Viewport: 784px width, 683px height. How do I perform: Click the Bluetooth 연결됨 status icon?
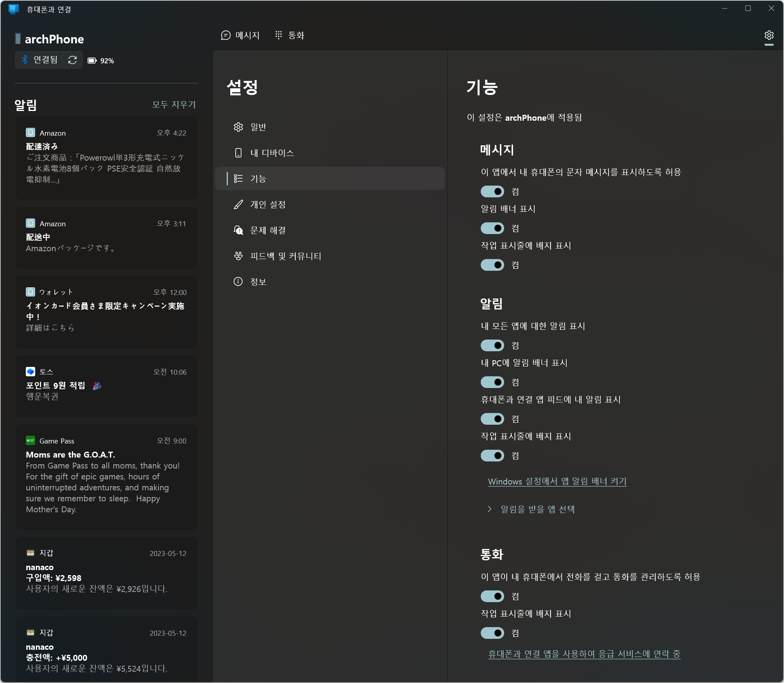click(x=25, y=60)
